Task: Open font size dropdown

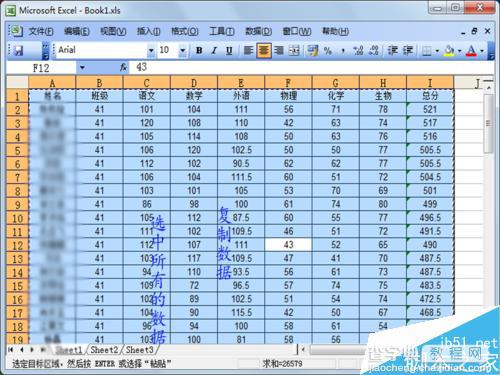Action: click(x=183, y=51)
